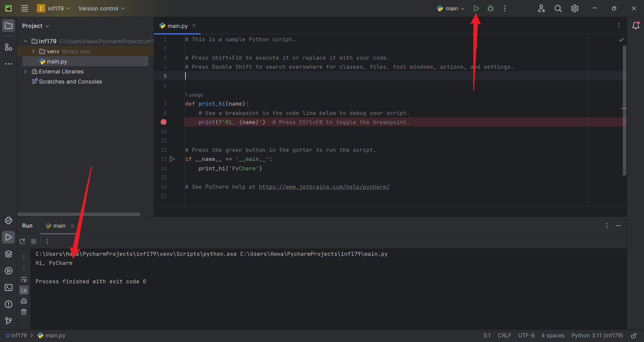Toggle soft-wrap in the run console

(x=24, y=279)
